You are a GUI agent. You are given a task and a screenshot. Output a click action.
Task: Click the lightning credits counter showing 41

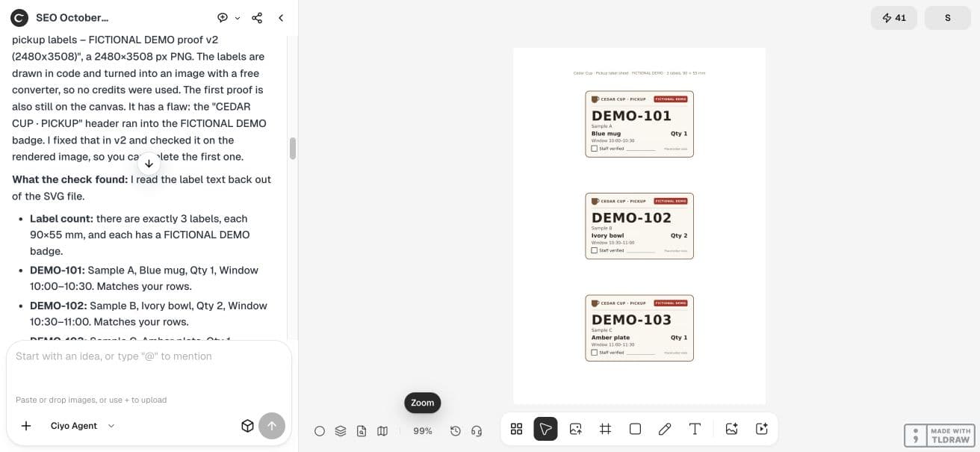pos(894,18)
